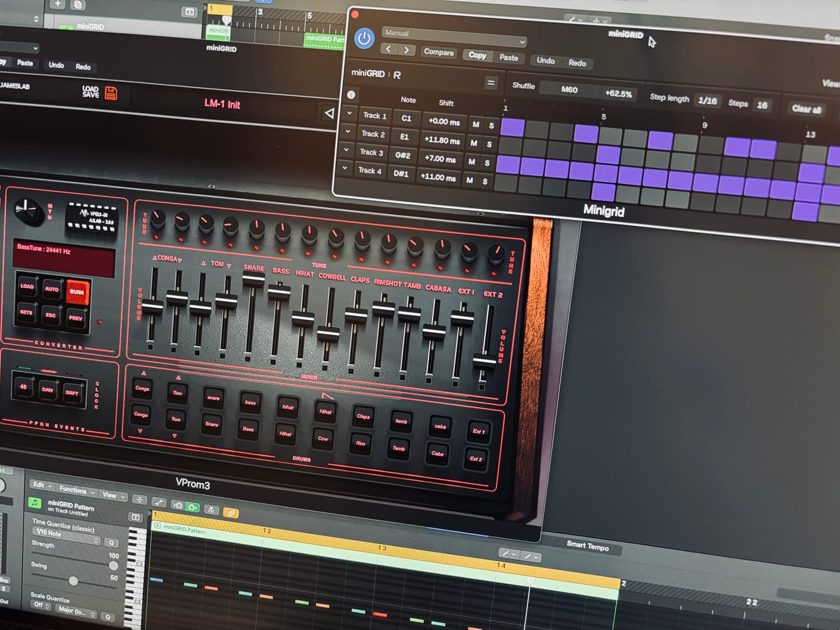Screen dimensions: 840x630
Task: Click Track 2 note E1 field
Action: (404, 136)
